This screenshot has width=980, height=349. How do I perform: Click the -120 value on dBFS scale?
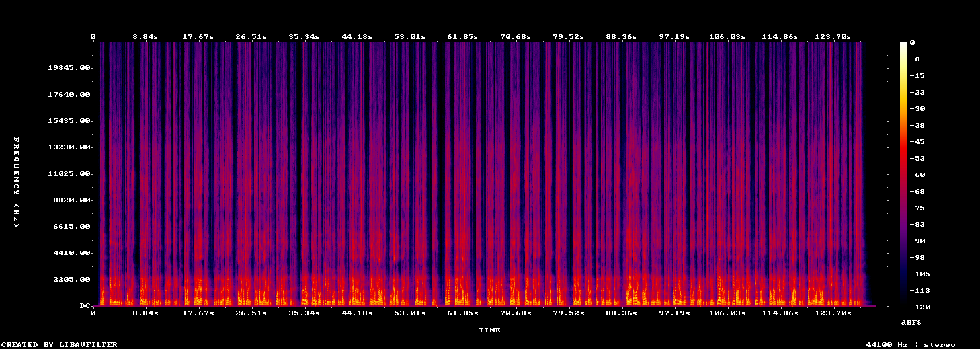point(920,307)
